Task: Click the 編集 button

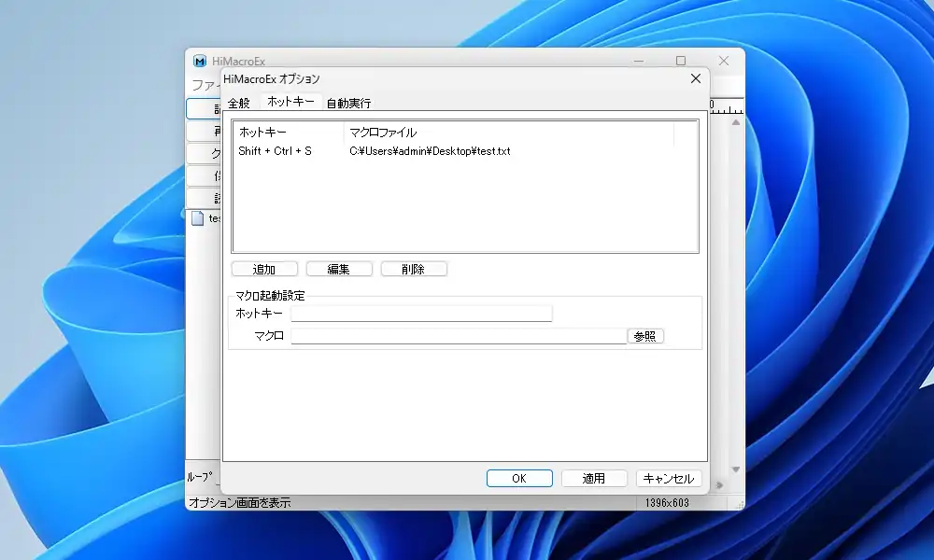Action: coord(339,269)
